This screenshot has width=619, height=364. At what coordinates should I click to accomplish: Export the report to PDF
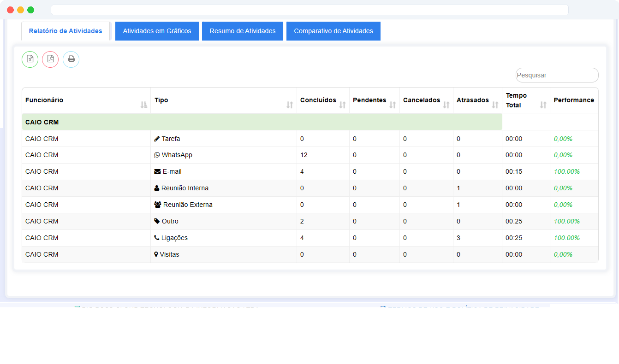coord(50,59)
